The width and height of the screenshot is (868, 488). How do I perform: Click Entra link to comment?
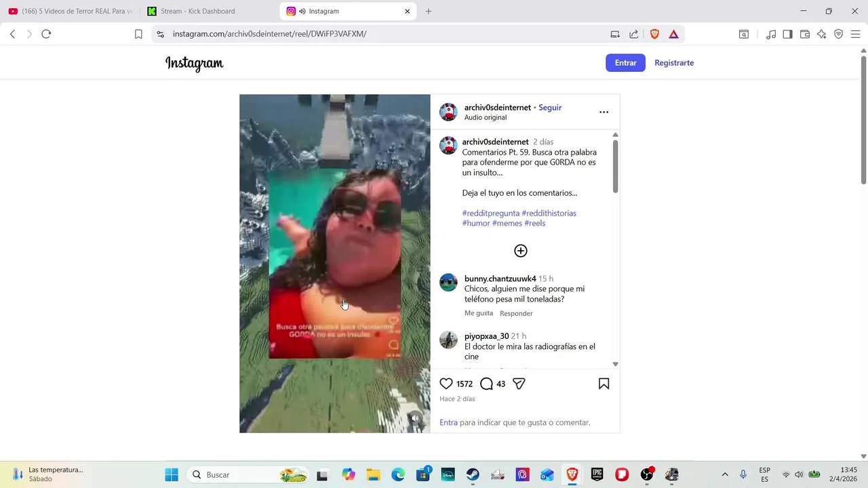[448, 422]
